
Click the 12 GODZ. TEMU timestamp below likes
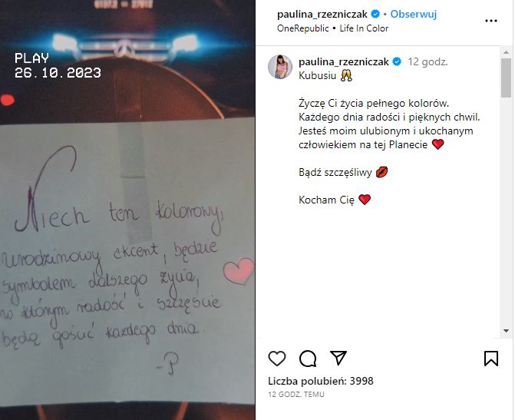click(296, 395)
